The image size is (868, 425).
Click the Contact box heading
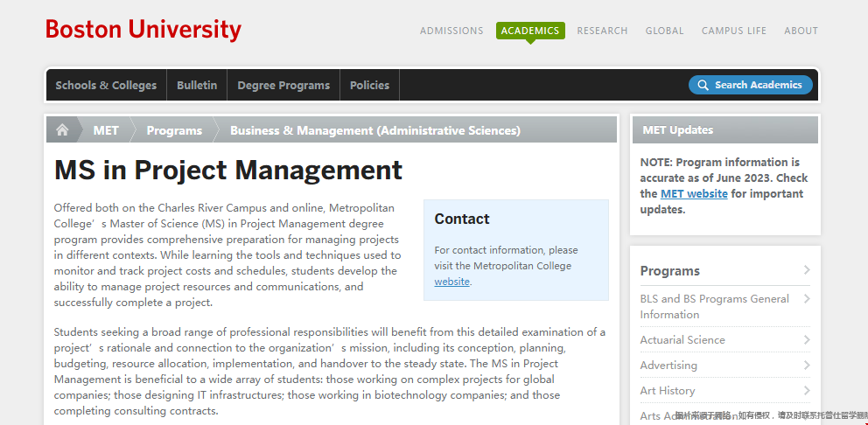[x=462, y=219]
